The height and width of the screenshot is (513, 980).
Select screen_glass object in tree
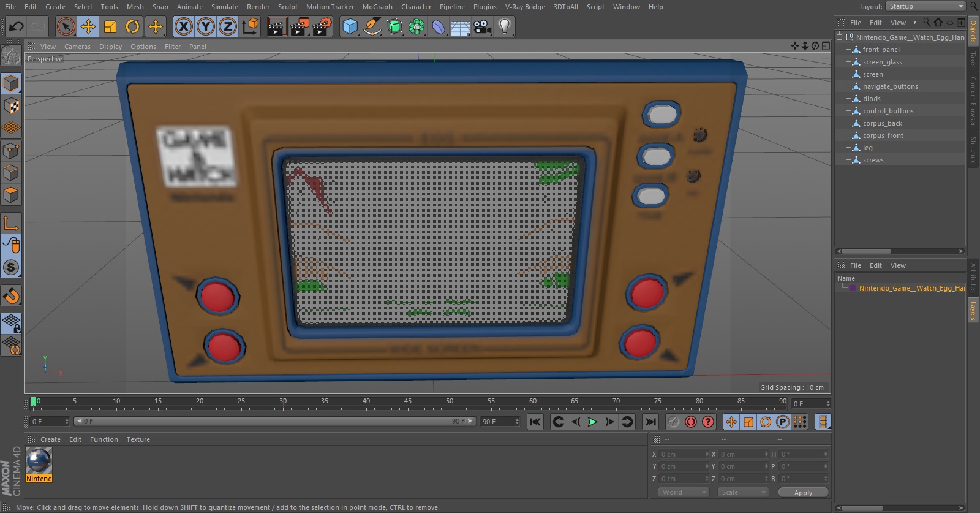(x=883, y=62)
